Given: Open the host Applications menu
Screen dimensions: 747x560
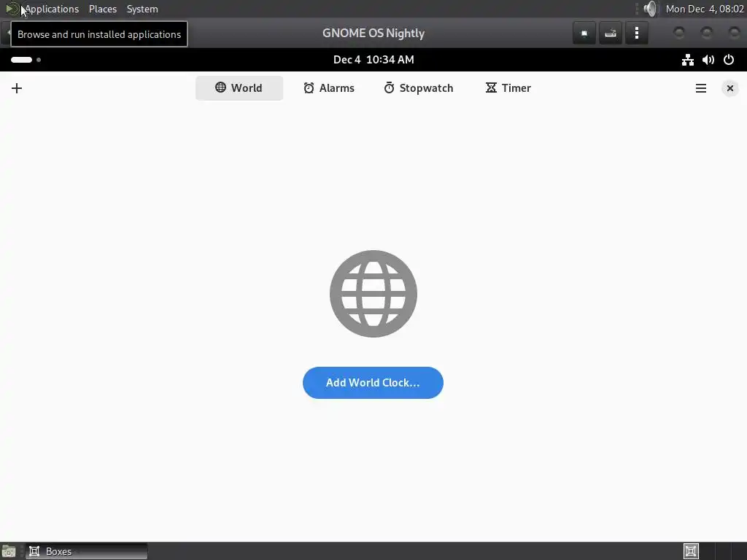Looking at the screenshot, I should click(x=52, y=9).
